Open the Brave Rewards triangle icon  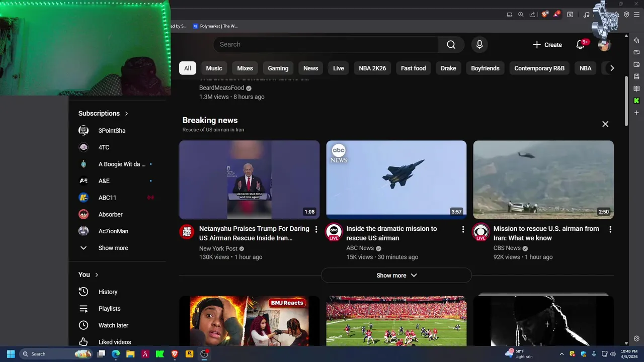pos(556,15)
